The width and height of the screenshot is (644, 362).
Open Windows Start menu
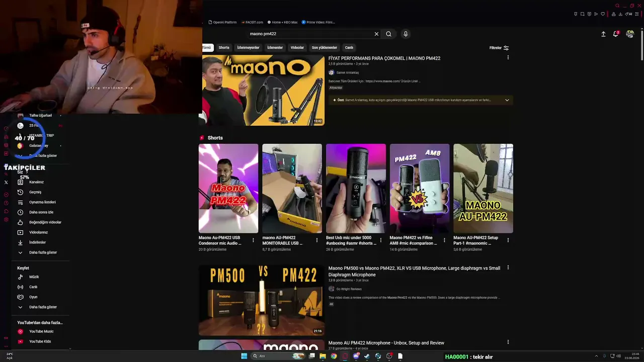244,356
